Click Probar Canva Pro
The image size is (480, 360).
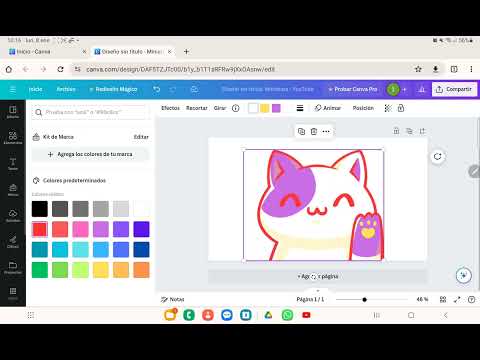coord(353,89)
